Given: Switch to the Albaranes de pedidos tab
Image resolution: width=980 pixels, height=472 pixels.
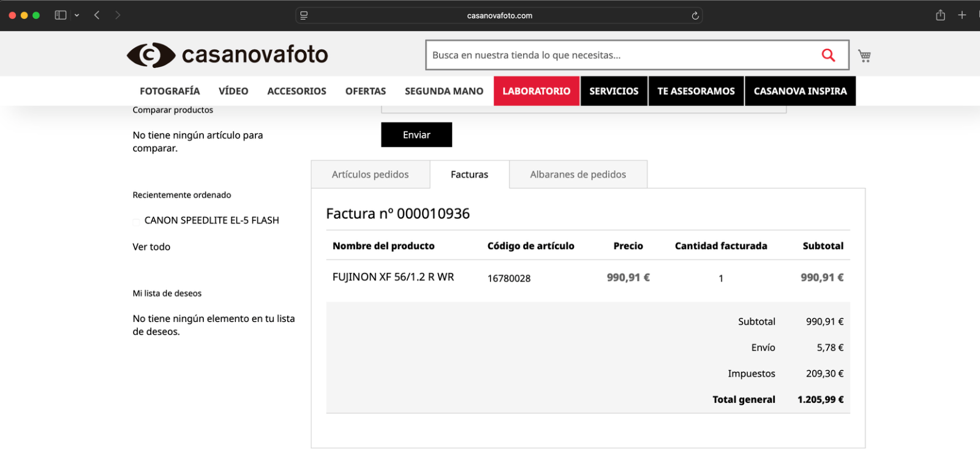Looking at the screenshot, I should (578, 174).
